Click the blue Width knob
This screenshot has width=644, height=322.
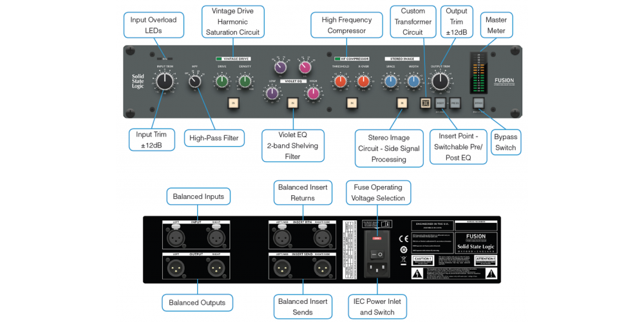pos(414,81)
